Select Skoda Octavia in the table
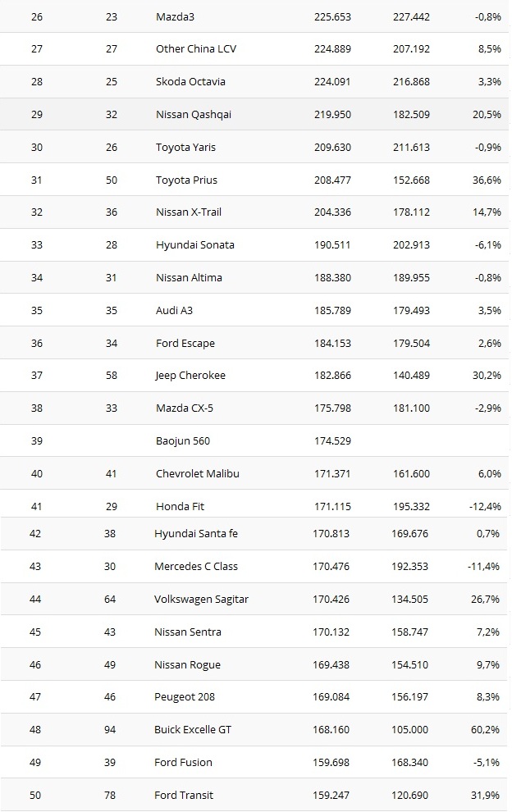512x812 pixels. [x=190, y=81]
